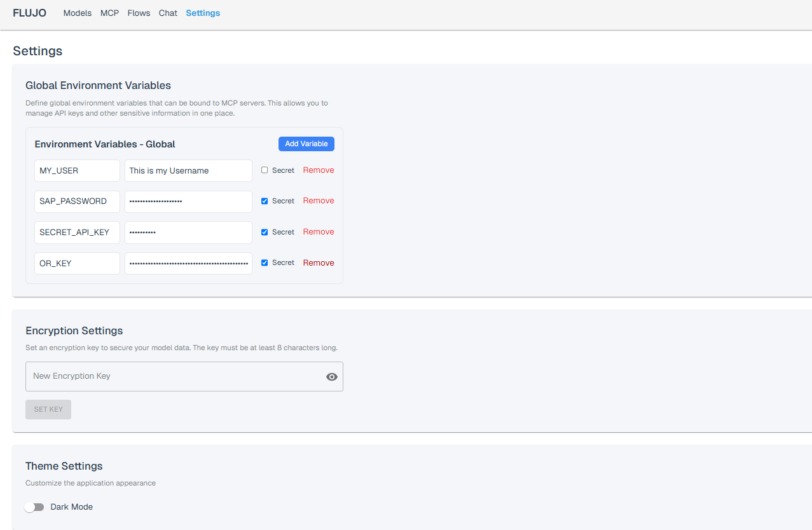
Task: Uncheck Secret box for SECRET_API_KEY
Action: click(x=265, y=232)
